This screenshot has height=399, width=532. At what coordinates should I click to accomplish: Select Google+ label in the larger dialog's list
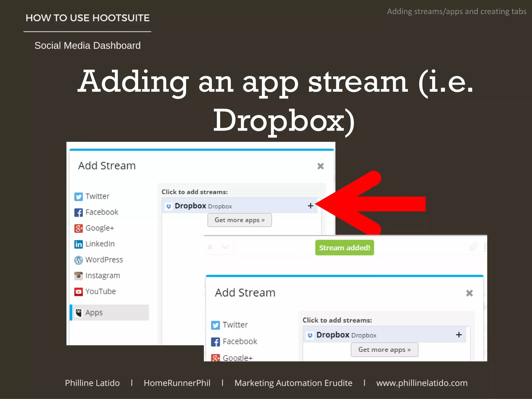pyautogui.click(x=100, y=228)
